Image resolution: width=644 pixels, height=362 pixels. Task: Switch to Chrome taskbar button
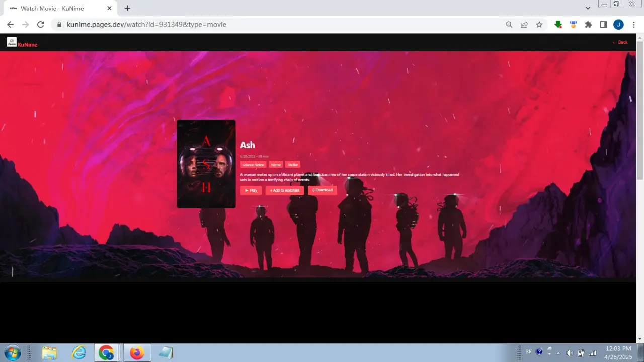tap(106, 352)
